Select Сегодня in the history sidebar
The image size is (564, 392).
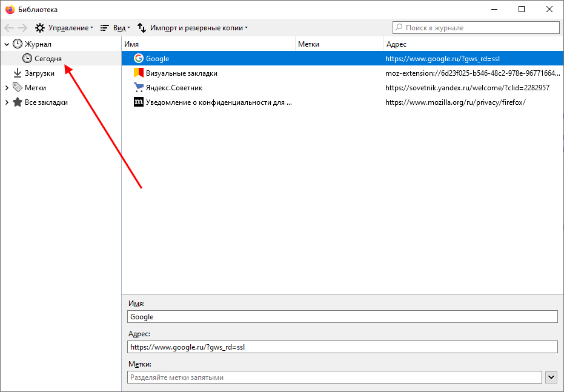(x=48, y=59)
